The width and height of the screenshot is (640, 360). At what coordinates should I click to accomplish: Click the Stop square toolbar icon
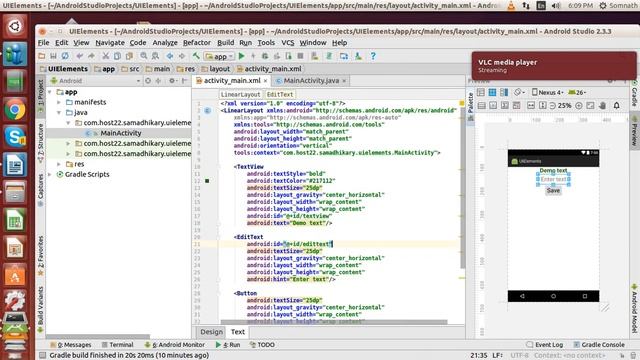click(300, 56)
